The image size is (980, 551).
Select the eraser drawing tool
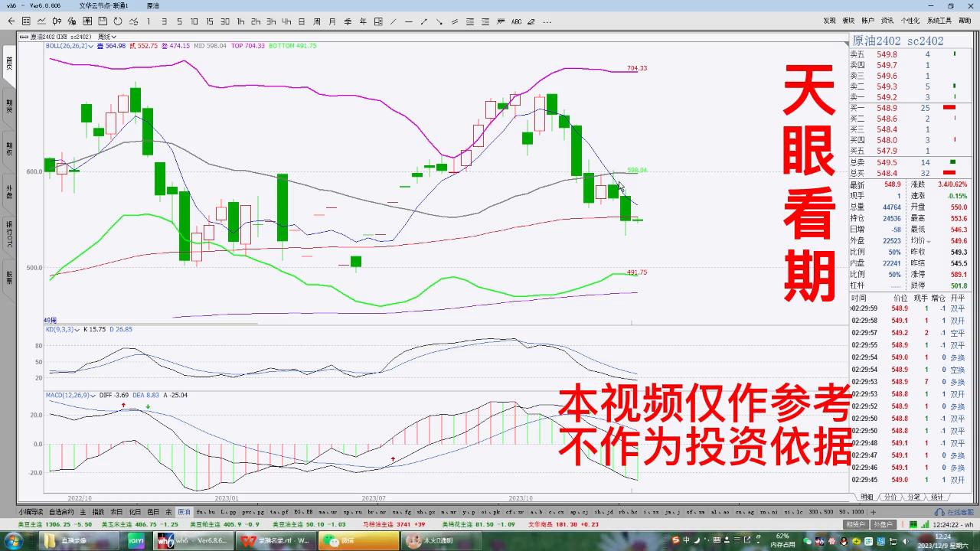[x=531, y=21]
